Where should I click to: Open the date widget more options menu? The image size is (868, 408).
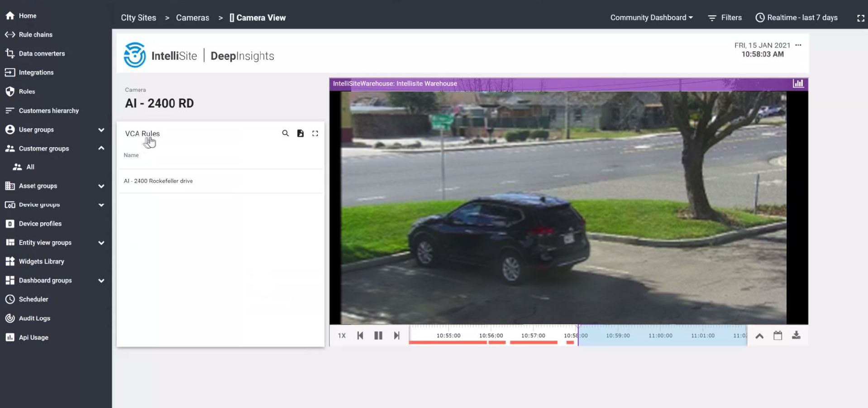798,45
